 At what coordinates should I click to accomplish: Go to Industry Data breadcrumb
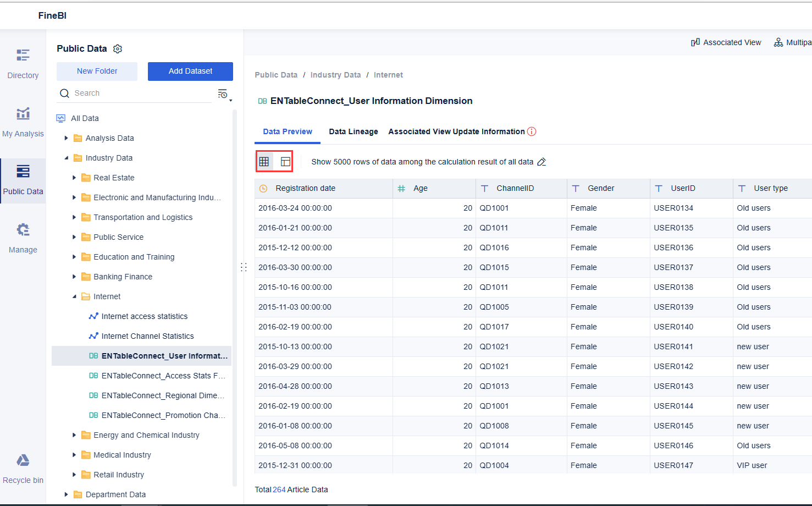click(335, 75)
